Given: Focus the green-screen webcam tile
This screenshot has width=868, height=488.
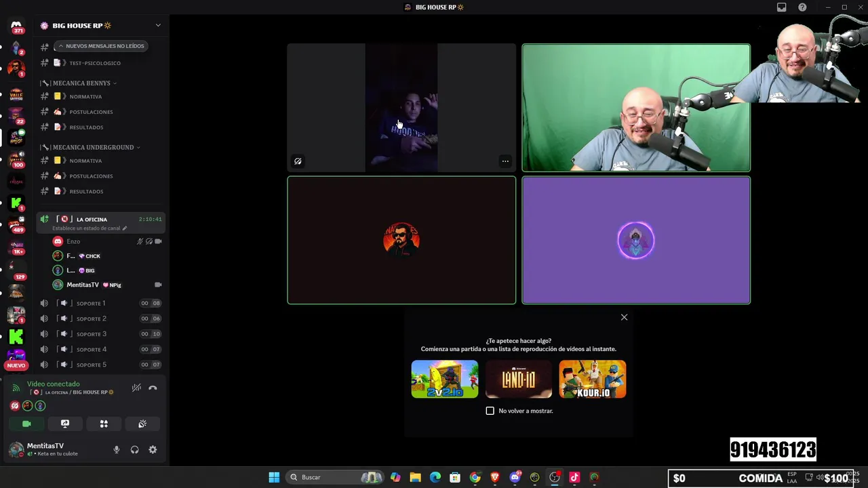Looking at the screenshot, I should click(636, 108).
